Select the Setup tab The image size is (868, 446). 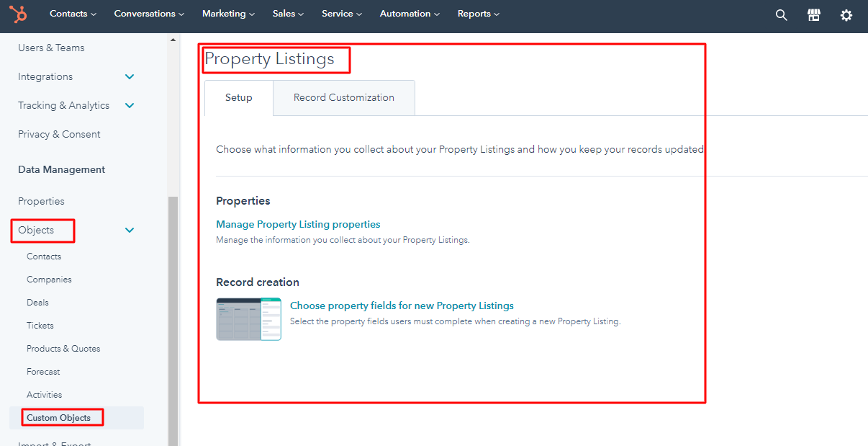(239, 97)
